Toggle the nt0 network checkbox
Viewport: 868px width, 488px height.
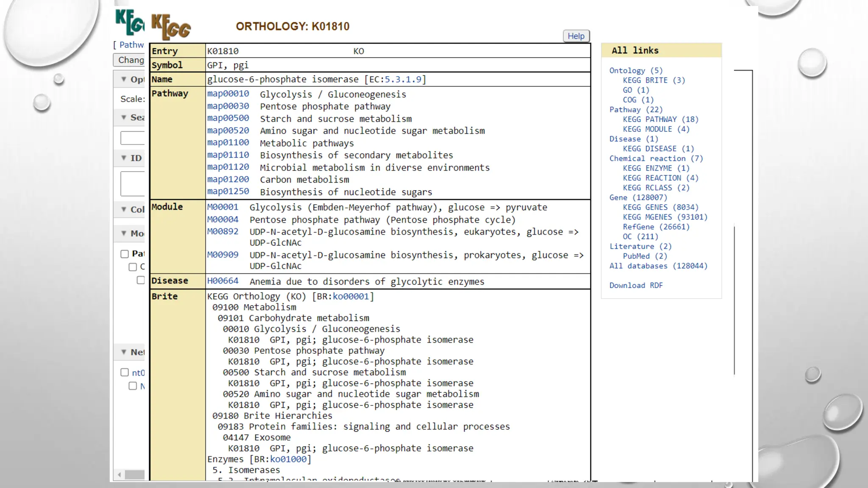point(125,372)
